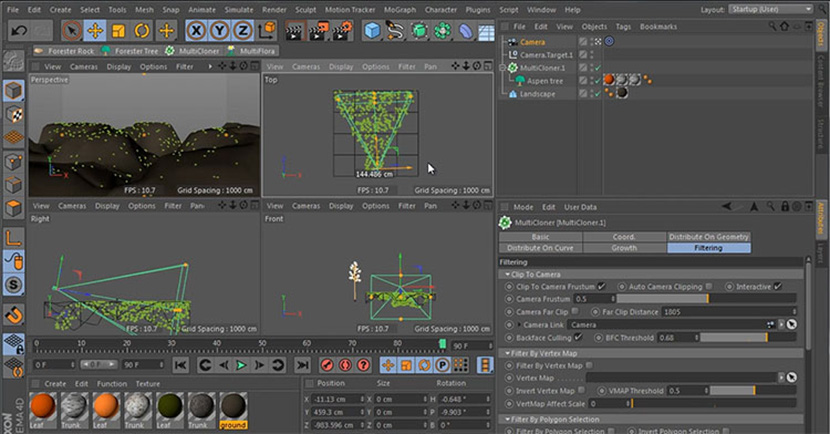Toggle Invert Vertex Map checkbox
Image resolution: width=830 pixels, height=434 pixels.
click(x=581, y=391)
